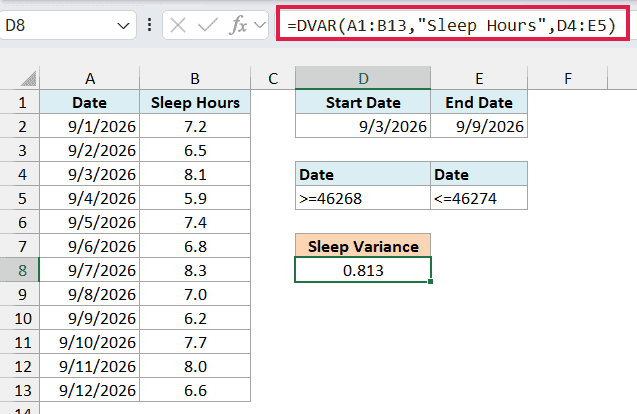Select the 'Date' criteria header in cell E4
The image size is (637, 414).
tap(479, 174)
